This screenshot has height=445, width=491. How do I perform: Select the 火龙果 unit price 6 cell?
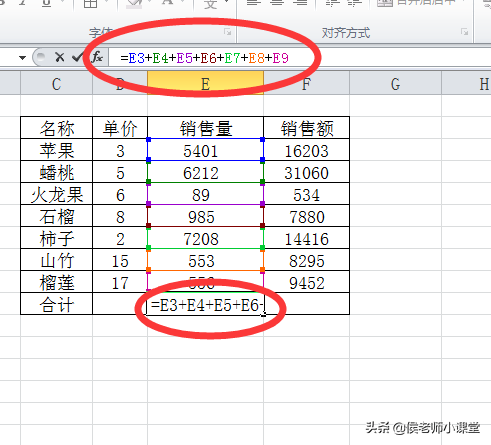pos(120,194)
